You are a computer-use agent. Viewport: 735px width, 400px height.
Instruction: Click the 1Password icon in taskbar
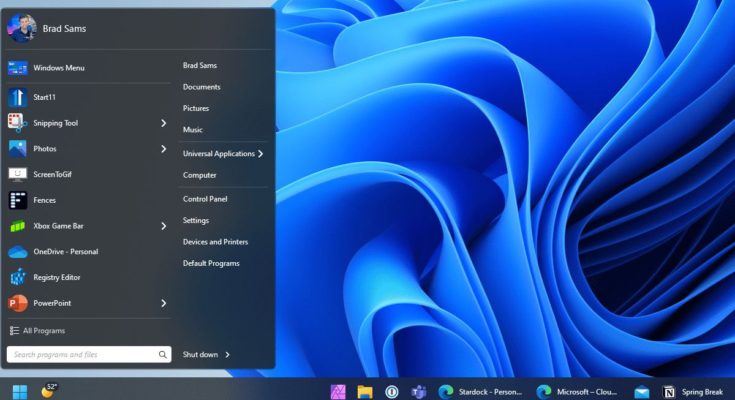tap(393, 391)
